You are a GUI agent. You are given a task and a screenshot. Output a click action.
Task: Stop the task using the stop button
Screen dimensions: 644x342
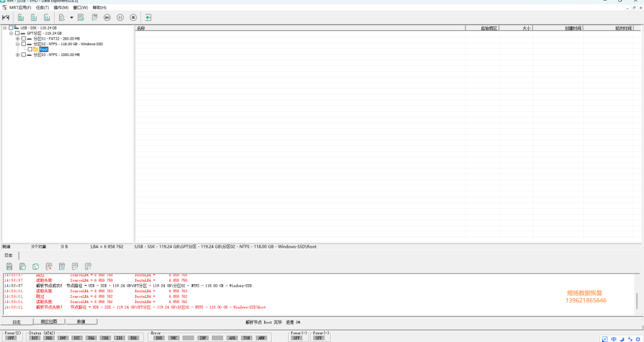click(x=133, y=17)
